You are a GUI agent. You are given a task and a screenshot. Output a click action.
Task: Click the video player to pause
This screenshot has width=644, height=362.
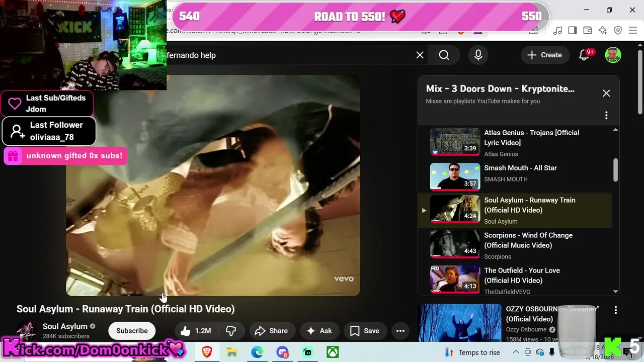213,185
